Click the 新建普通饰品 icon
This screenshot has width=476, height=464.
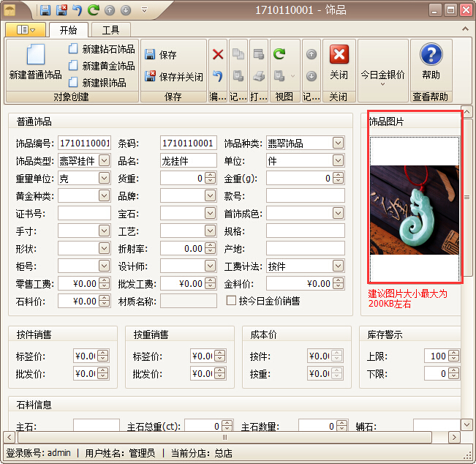[35, 56]
